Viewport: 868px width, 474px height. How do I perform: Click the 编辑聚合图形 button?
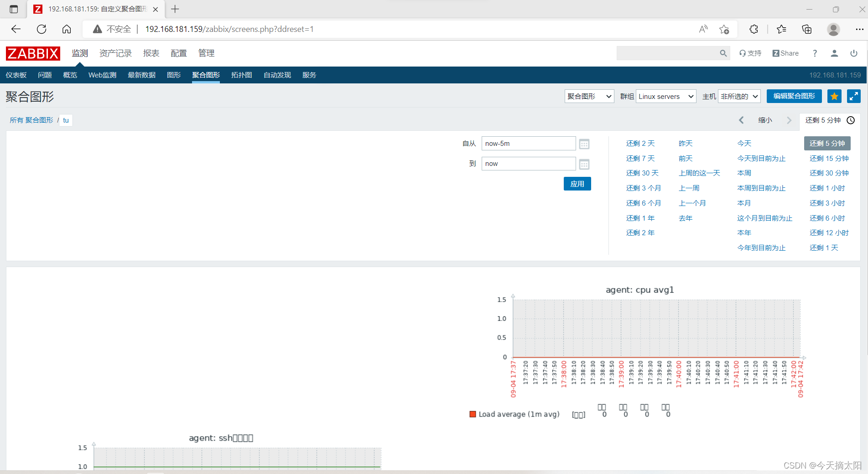tap(794, 96)
